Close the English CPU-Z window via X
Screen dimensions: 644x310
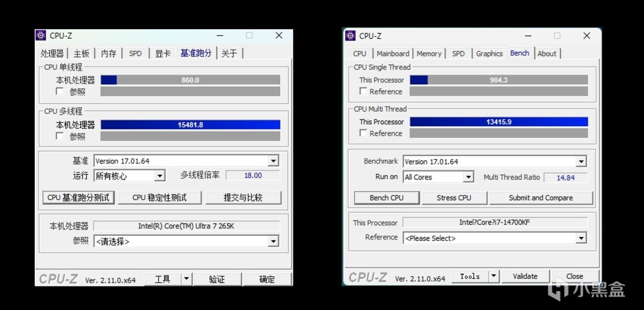(x=587, y=36)
